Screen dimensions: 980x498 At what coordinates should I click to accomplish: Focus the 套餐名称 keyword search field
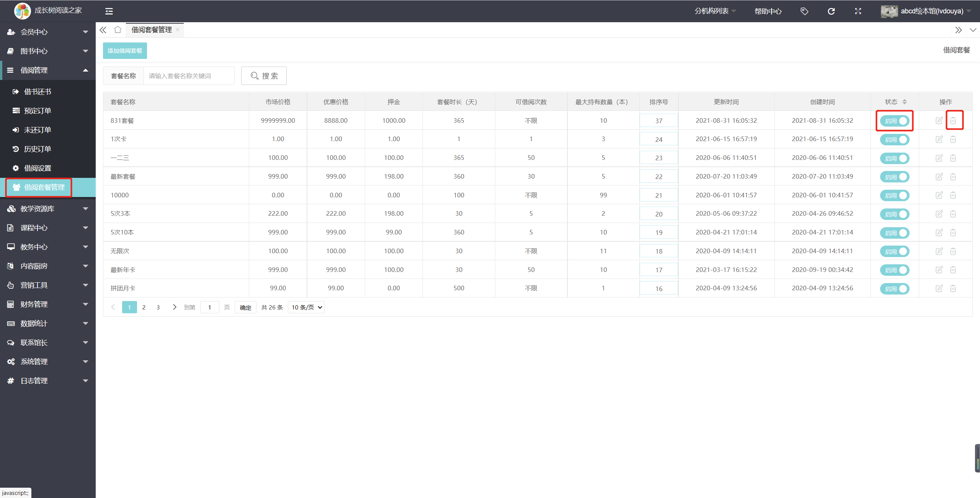pyautogui.click(x=189, y=76)
